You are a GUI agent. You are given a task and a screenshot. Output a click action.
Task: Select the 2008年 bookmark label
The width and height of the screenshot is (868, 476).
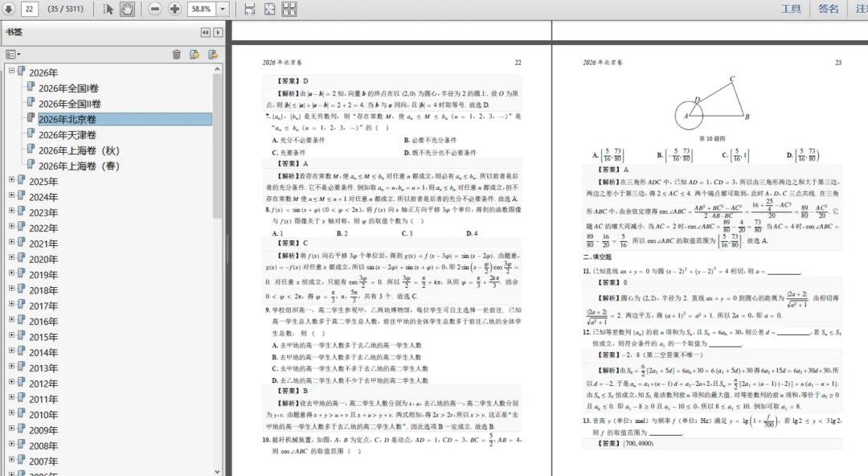coord(43,446)
